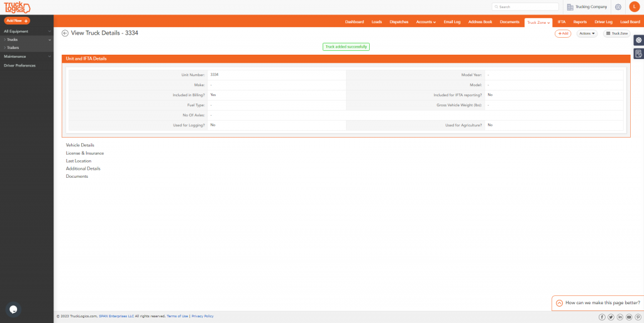Click the TruckLogics logo

[17, 7]
